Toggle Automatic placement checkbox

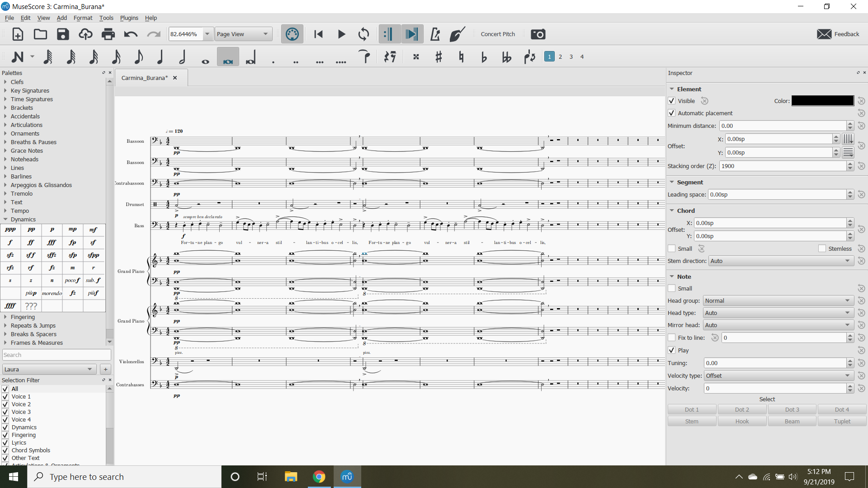coord(672,113)
